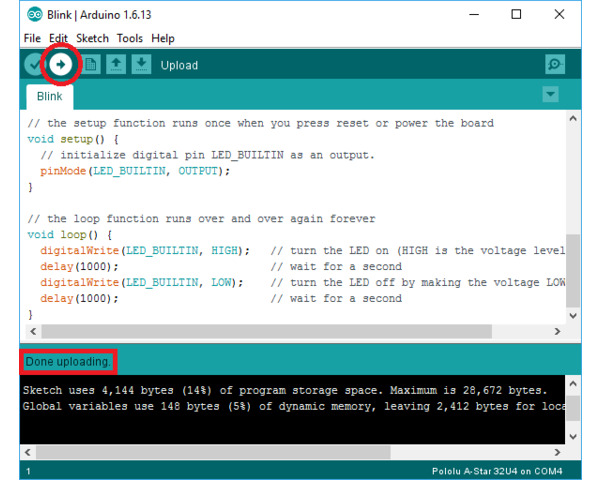
Task: Click the first delay(1000) statement
Action: pos(79,266)
